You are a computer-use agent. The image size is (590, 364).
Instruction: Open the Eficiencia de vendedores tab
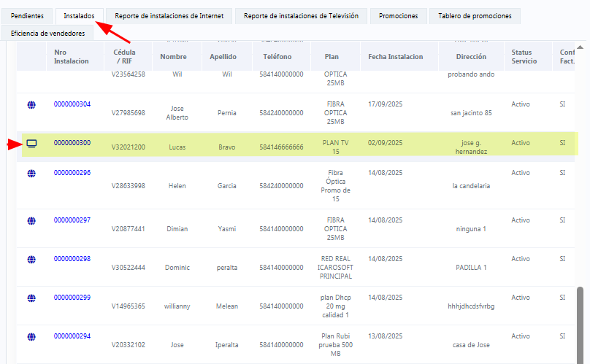pyautogui.click(x=47, y=33)
